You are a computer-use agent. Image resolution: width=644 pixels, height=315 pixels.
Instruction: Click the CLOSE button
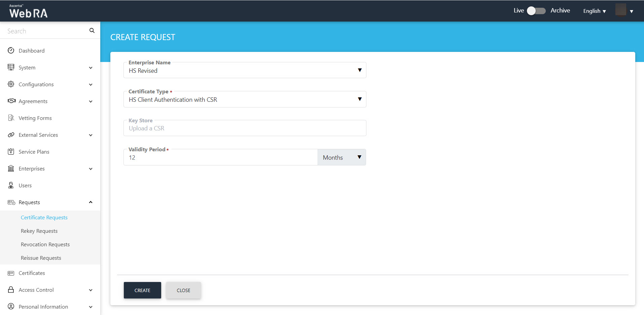point(183,290)
